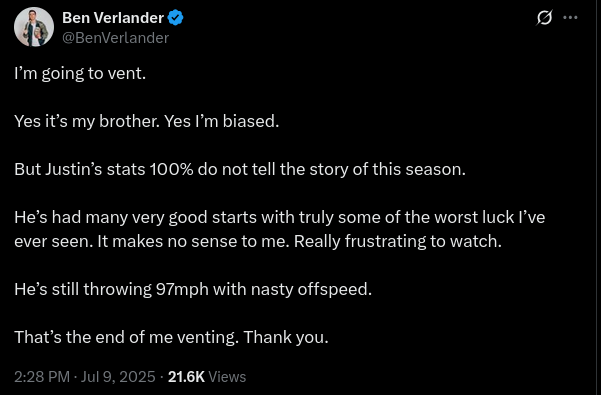Image resolution: width=601 pixels, height=395 pixels.
Task: Click the "Thank you." closing words
Action: tap(286, 337)
